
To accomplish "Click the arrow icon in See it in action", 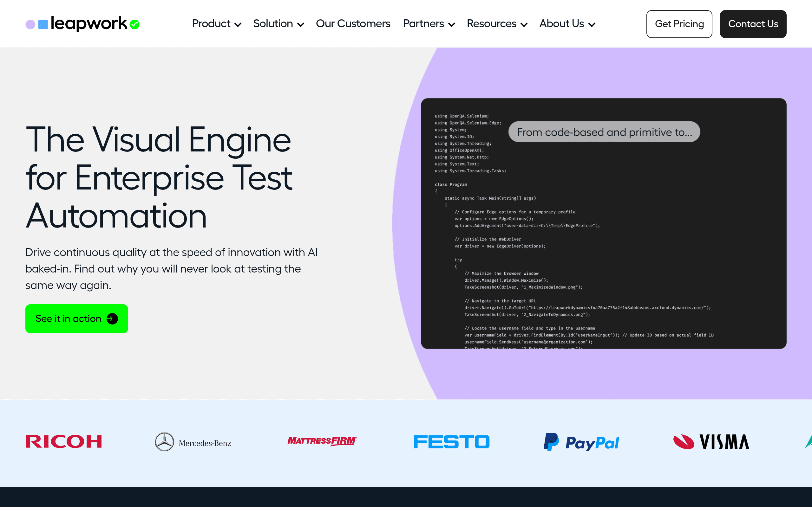I will click(112, 318).
